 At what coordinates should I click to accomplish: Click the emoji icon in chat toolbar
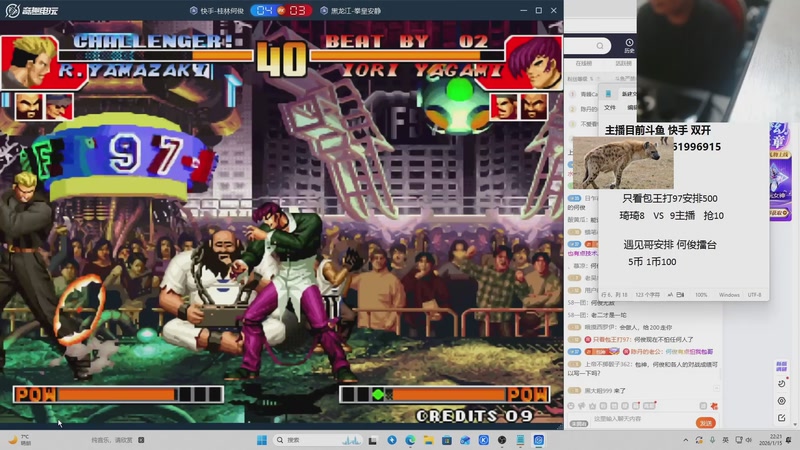[571, 406]
